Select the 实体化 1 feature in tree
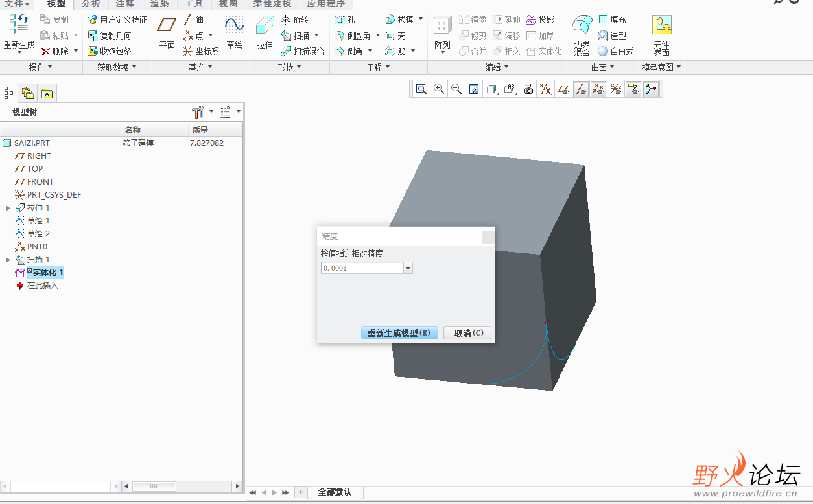Image resolution: width=813 pixels, height=504 pixels. [40, 273]
